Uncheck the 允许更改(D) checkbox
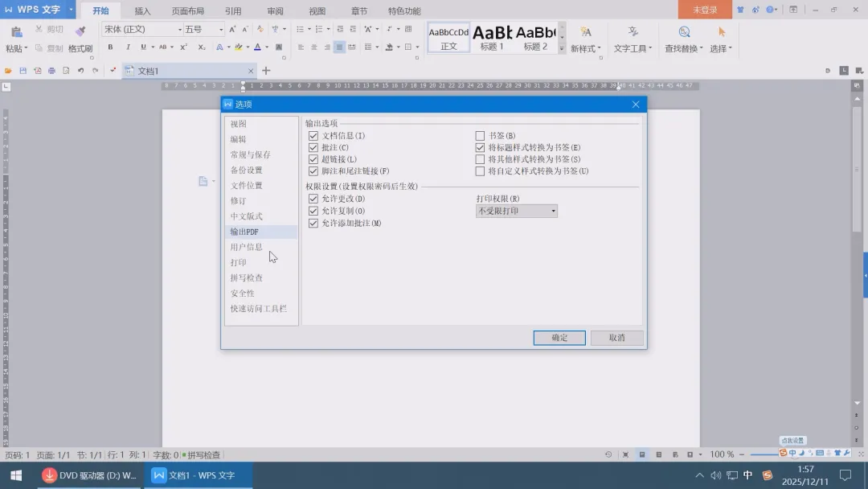 (313, 199)
